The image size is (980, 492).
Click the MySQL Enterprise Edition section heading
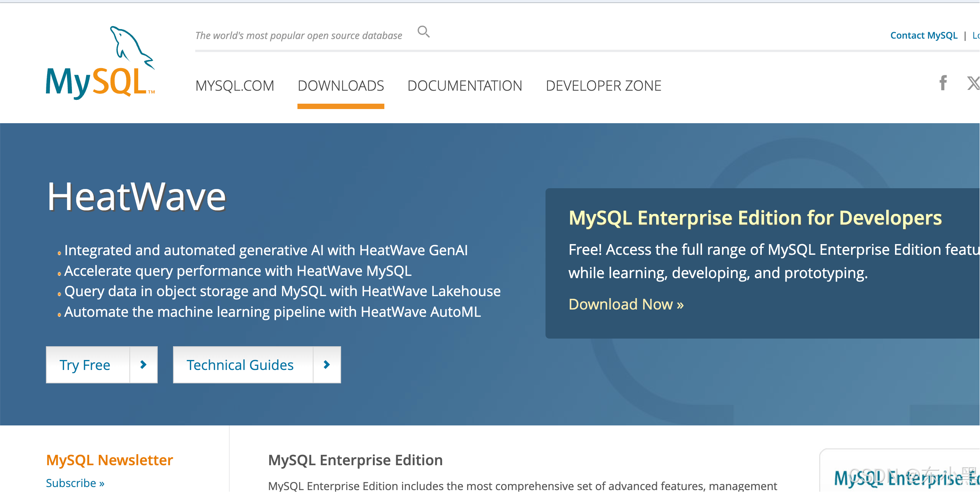pos(355,460)
